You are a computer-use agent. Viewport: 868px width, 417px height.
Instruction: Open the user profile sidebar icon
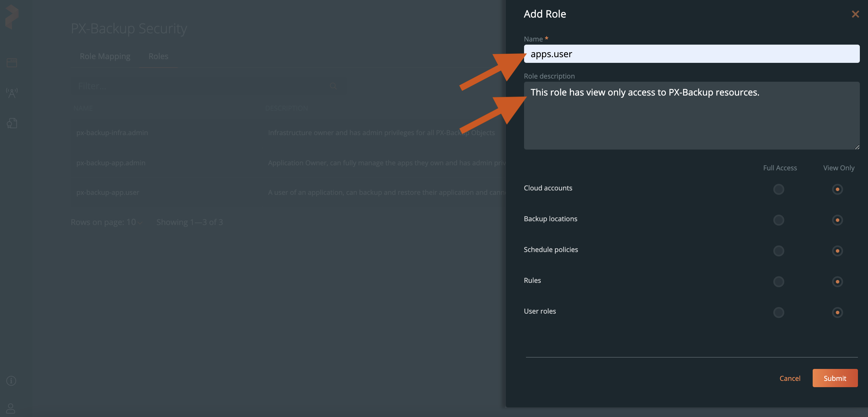pos(11,408)
